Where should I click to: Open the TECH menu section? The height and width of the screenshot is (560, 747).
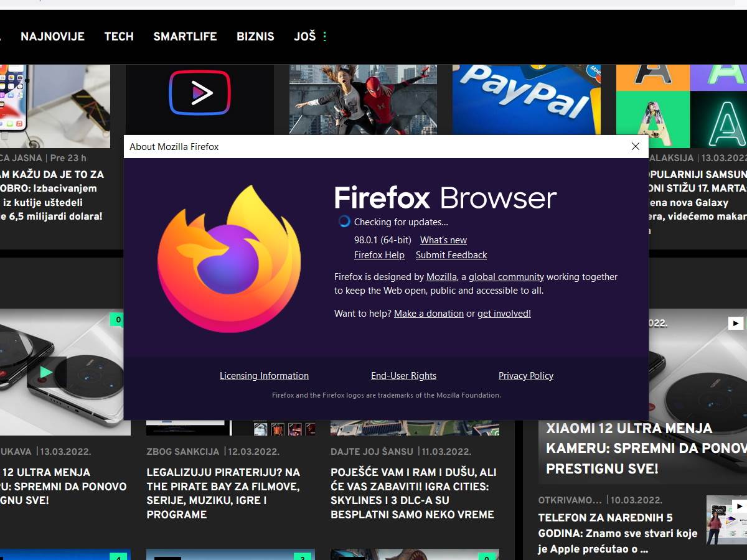(x=119, y=36)
